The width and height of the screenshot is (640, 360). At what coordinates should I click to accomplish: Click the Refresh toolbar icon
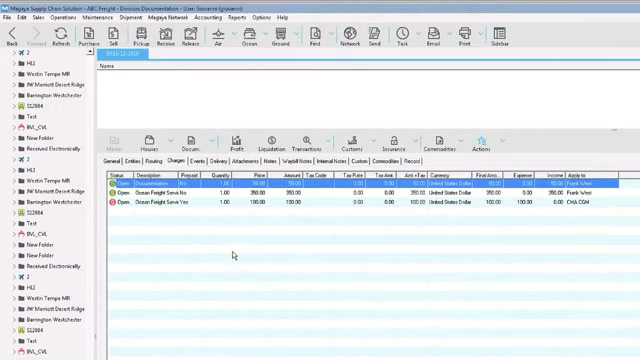[x=61, y=36]
